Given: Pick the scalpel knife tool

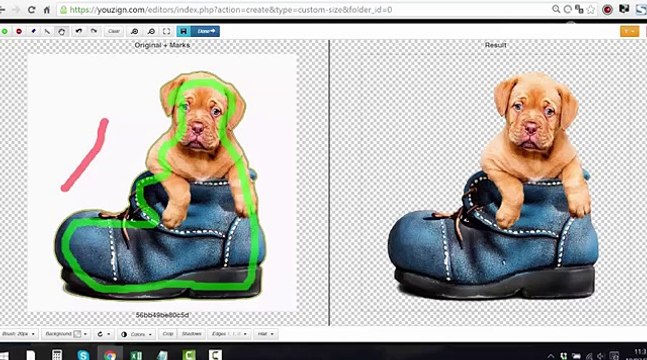Looking at the screenshot, I should click(47, 31).
